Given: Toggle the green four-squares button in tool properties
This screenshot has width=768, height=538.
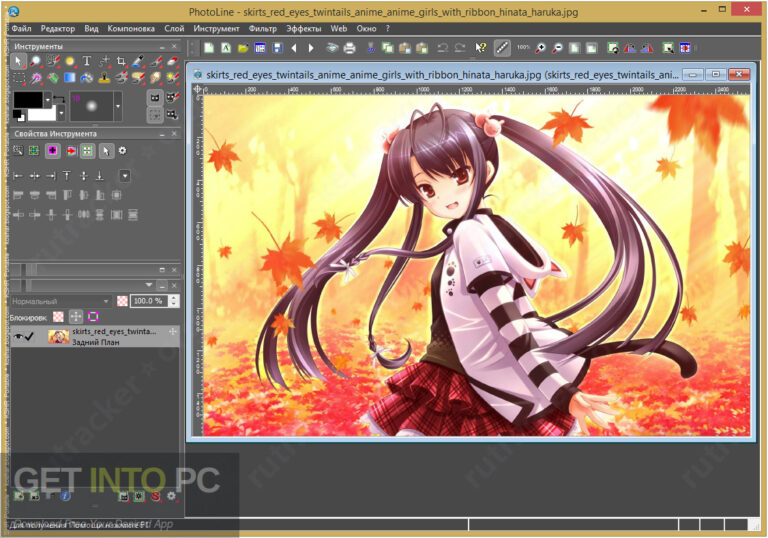Looking at the screenshot, I should [x=87, y=151].
